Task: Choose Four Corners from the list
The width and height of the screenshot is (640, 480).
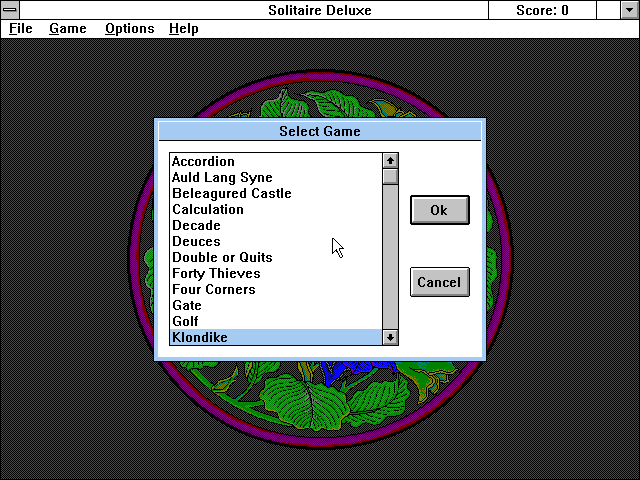Action: [276, 289]
